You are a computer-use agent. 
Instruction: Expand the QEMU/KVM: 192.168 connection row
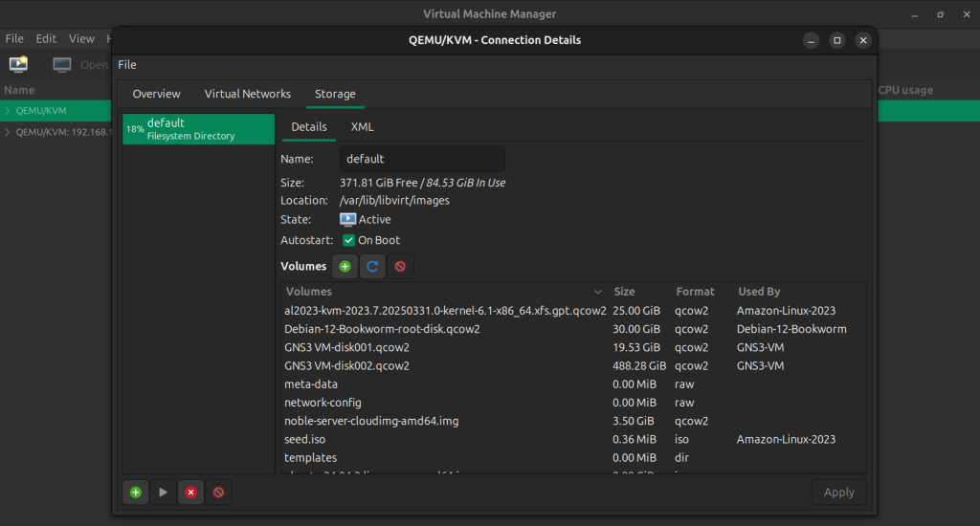coord(8,132)
